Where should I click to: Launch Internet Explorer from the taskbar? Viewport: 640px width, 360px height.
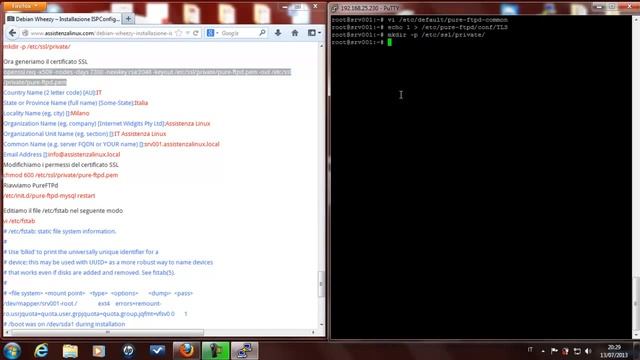click(41, 351)
